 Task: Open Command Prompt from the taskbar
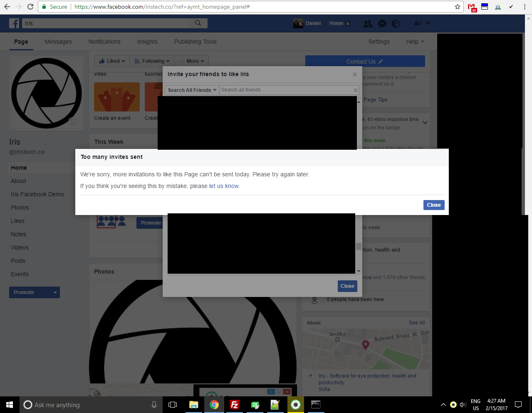[316, 405]
